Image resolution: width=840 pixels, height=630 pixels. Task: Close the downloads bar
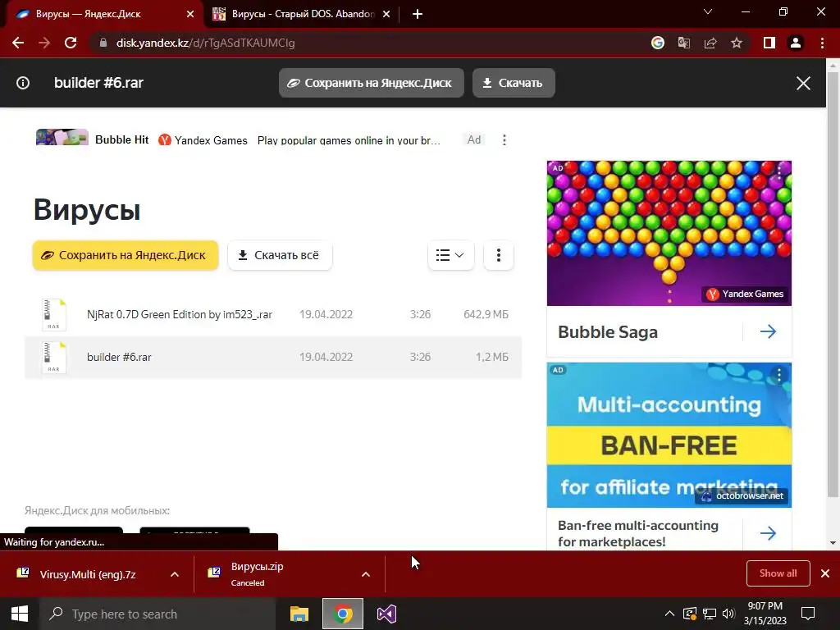(825, 573)
